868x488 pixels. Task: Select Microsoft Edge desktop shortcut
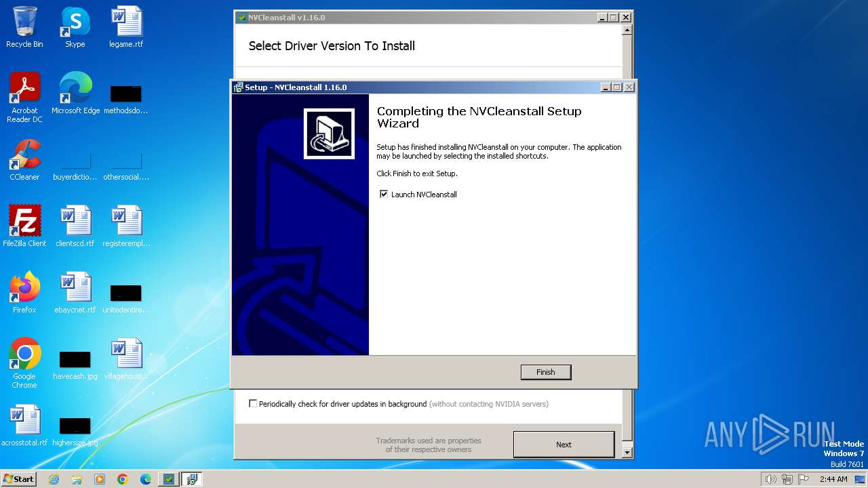[75, 94]
